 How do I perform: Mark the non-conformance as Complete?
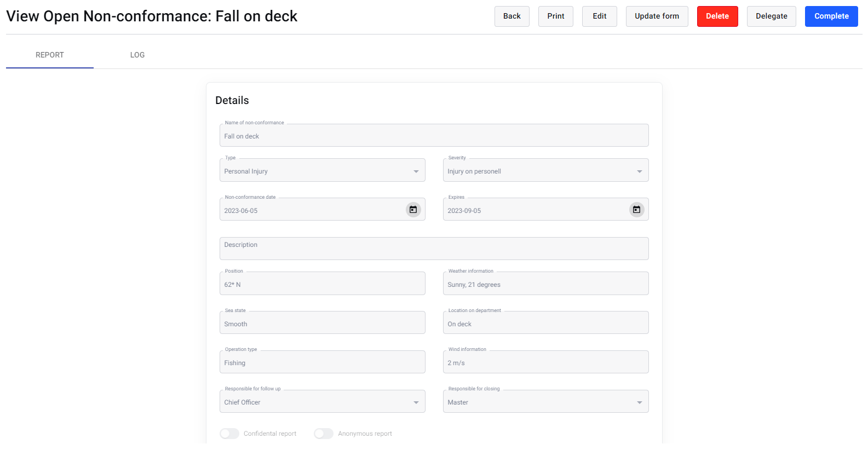831,16
